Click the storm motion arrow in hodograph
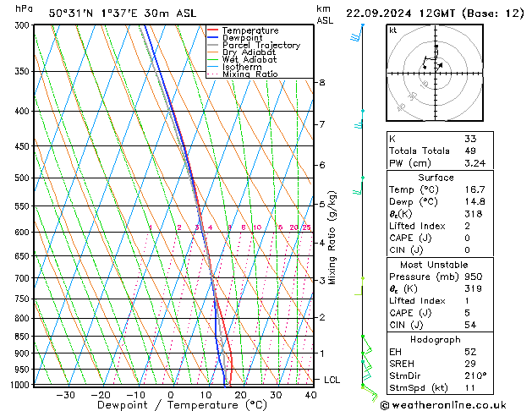The height and width of the screenshot is (411, 532). [439, 66]
